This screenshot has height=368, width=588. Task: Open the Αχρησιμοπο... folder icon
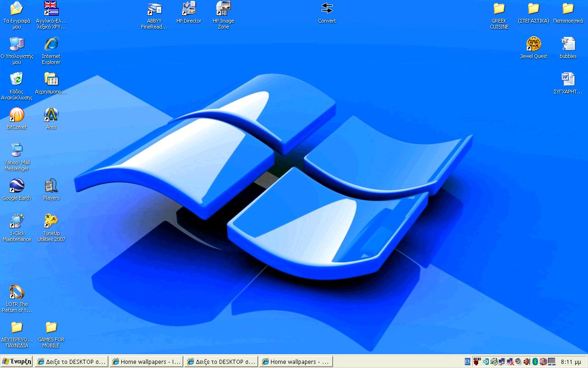51,83
